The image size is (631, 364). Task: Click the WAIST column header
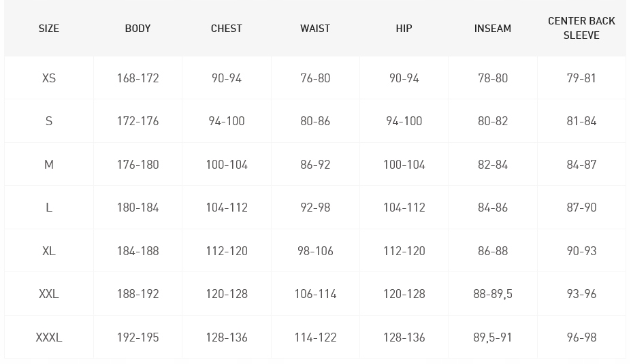tap(315, 29)
